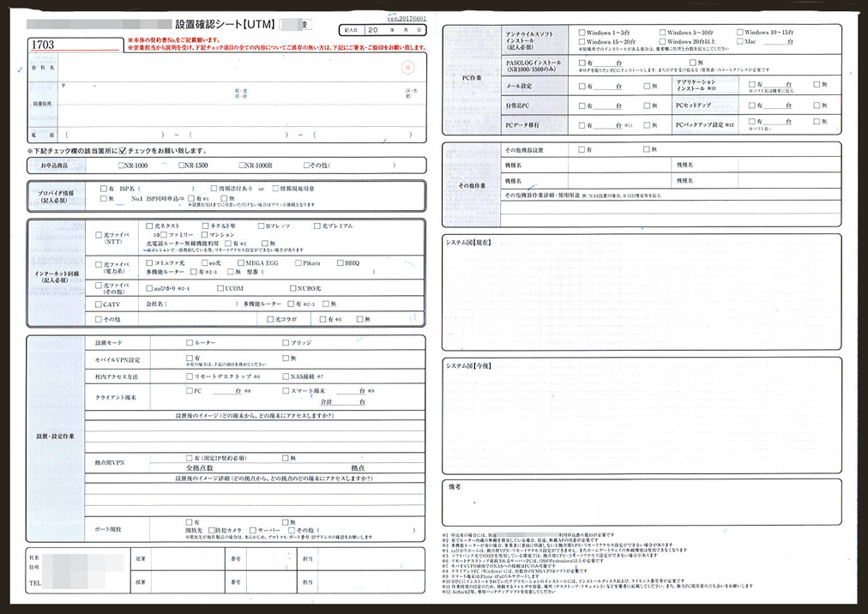The height and width of the screenshot is (614, 868).
Task: Click the インターネット回線 section label
Action: pos(57,274)
